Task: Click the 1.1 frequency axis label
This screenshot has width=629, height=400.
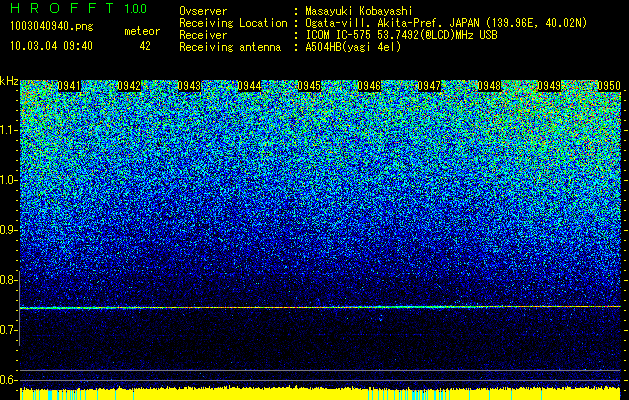Action: click(8, 130)
